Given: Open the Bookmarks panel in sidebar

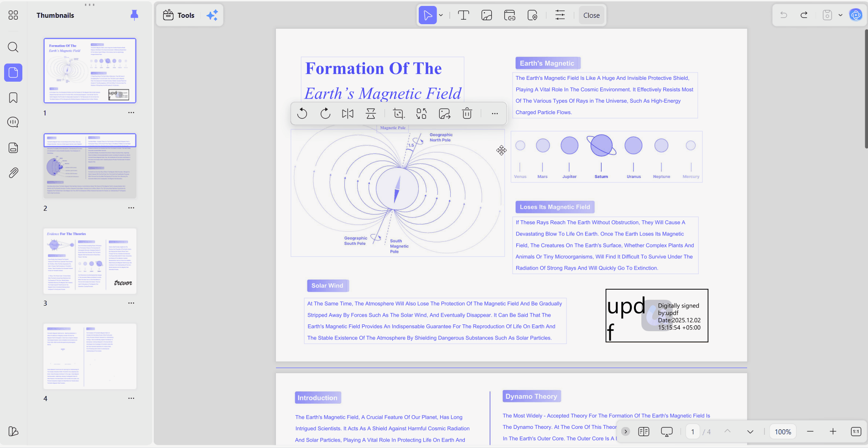Looking at the screenshot, I should point(13,98).
